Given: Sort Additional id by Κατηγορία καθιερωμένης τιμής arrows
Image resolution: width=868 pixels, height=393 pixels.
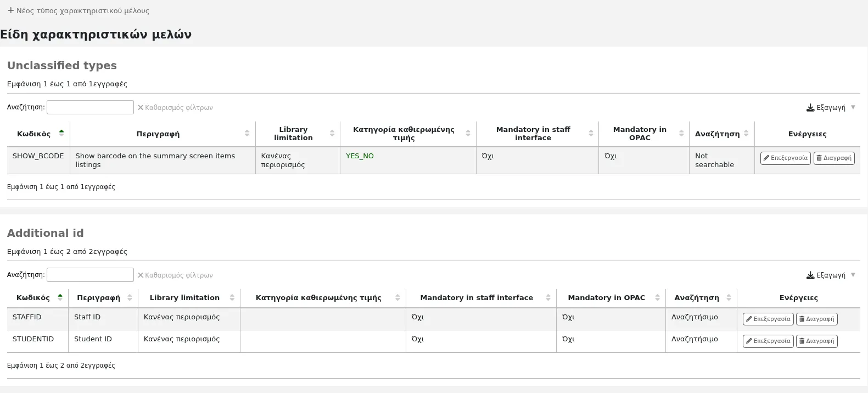Looking at the screenshot, I should tap(397, 297).
